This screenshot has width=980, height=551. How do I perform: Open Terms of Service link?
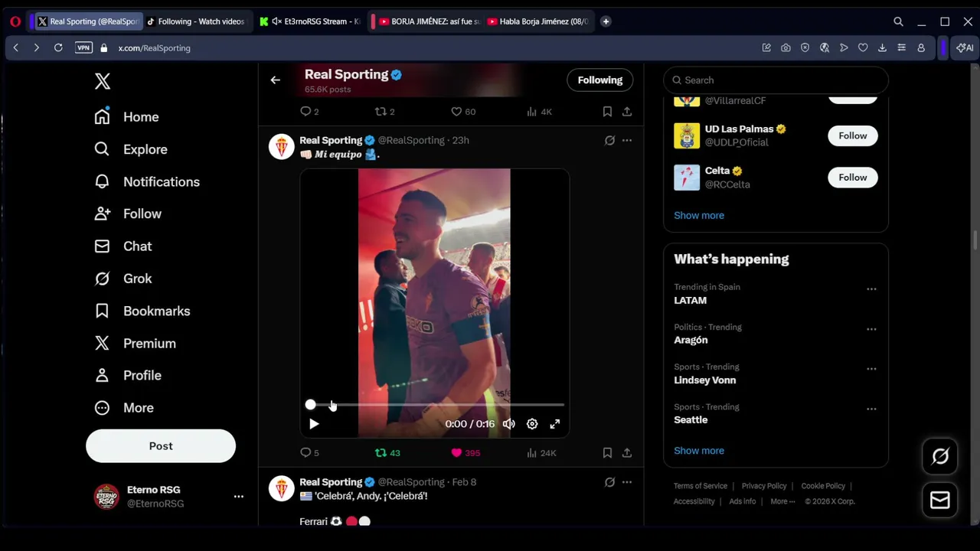pos(701,486)
